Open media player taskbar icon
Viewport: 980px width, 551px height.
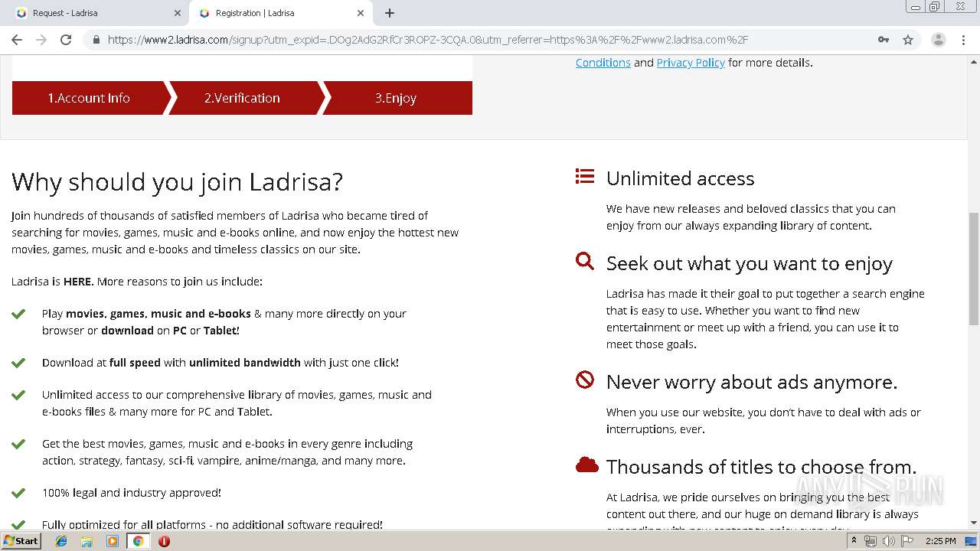pyautogui.click(x=113, y=541)
